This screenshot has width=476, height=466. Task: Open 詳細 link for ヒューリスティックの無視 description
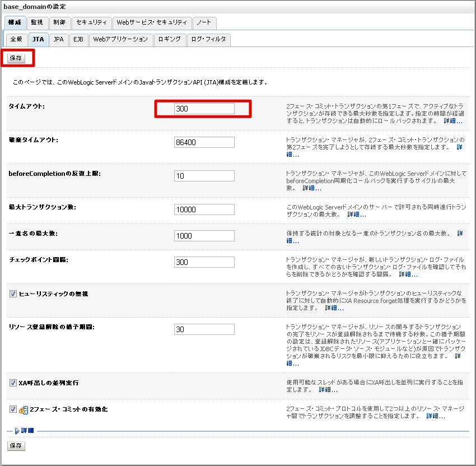click(x=334, y=308)
